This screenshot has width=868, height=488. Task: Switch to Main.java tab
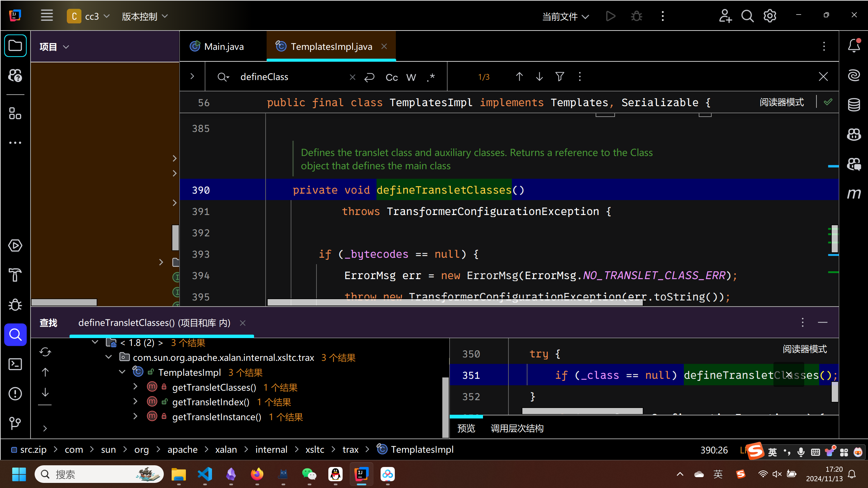click(217, 46)
